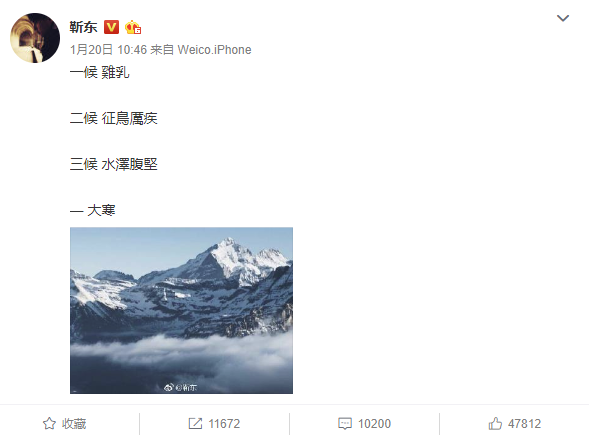Click the crown membership badge icon
This screenshot has height=440, width=589.
(133, 27)
